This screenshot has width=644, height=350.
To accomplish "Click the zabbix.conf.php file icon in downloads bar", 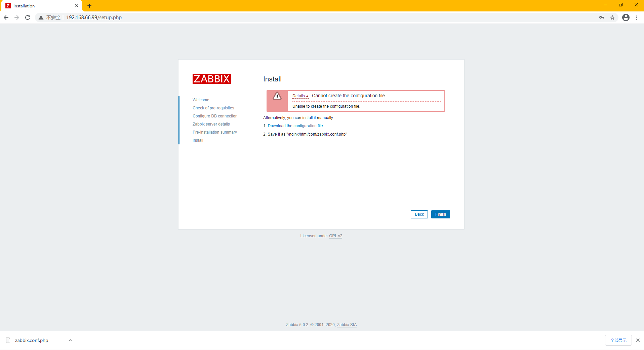I will point(8,340).
